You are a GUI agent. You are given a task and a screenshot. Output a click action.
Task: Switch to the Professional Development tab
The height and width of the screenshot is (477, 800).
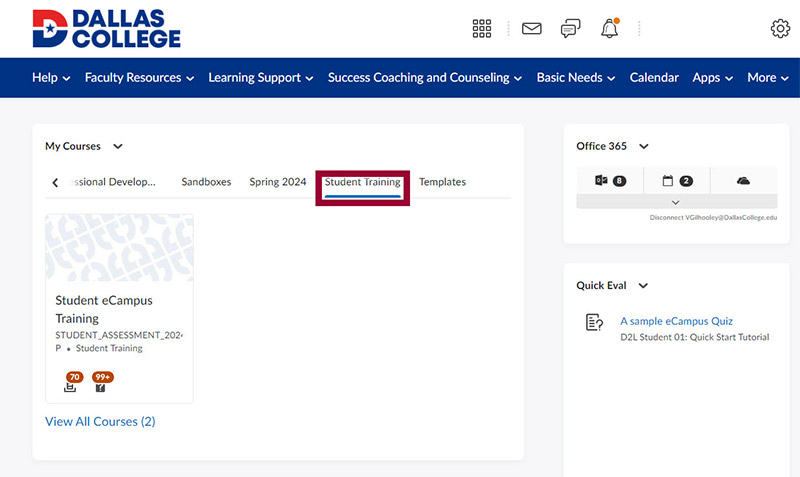[113, 182]
